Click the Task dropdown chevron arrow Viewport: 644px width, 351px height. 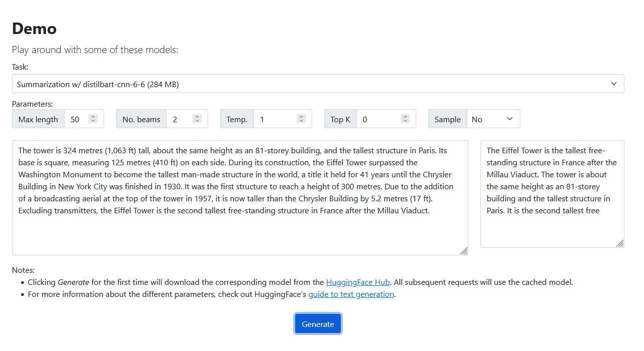coord(614,84)
